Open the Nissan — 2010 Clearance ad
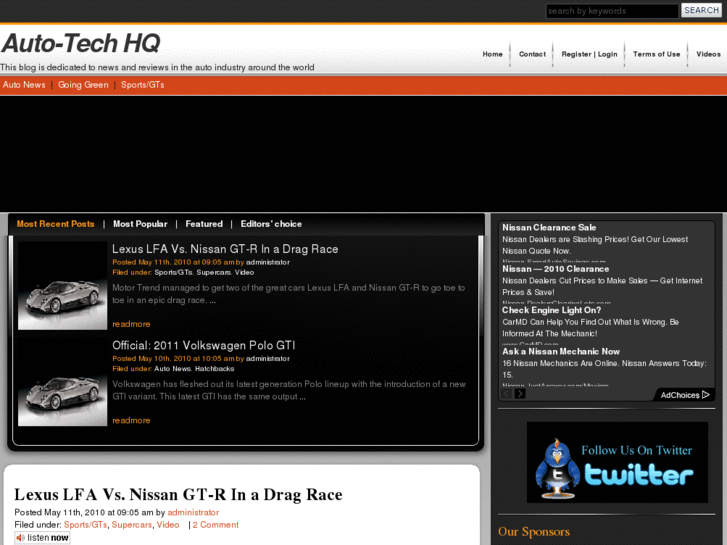 tap(555, 269)
